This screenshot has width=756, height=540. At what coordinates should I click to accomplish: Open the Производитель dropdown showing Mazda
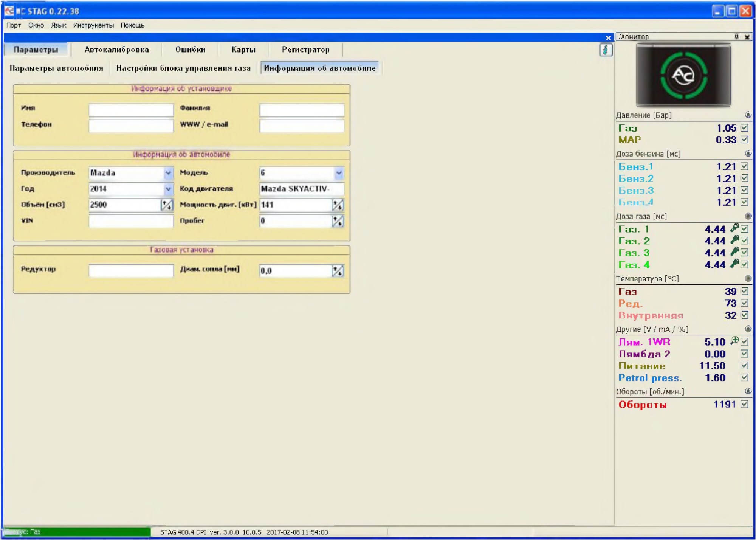tap(168, 173)
